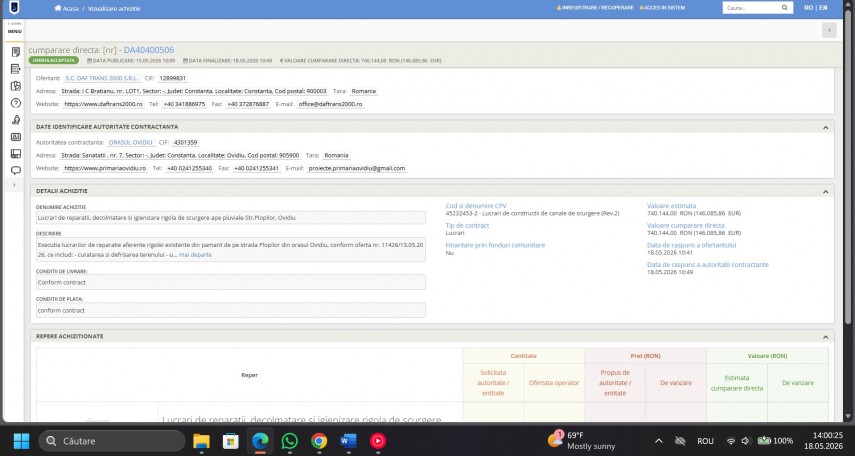The width and height of the screenshot is (855, 456).
Task: Open supplier S.C. DAF TRANS 2000 S.R.L.
Action: tap(102, 79)
